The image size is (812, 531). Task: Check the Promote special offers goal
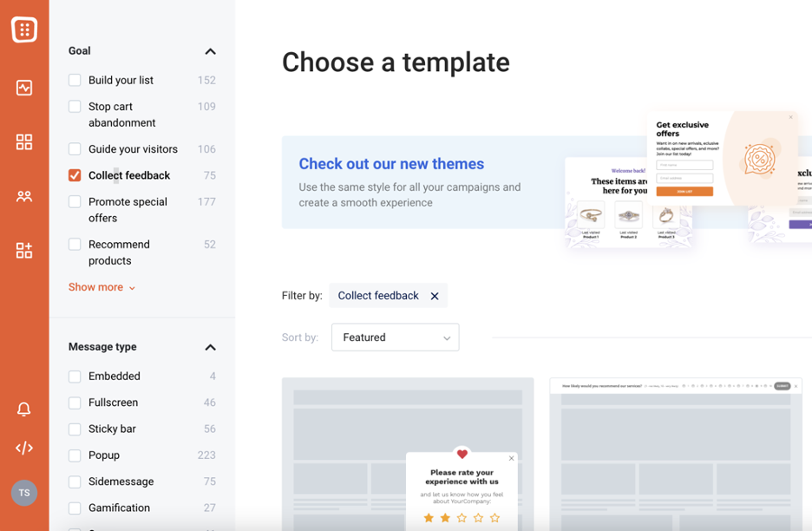pos(75,201)
